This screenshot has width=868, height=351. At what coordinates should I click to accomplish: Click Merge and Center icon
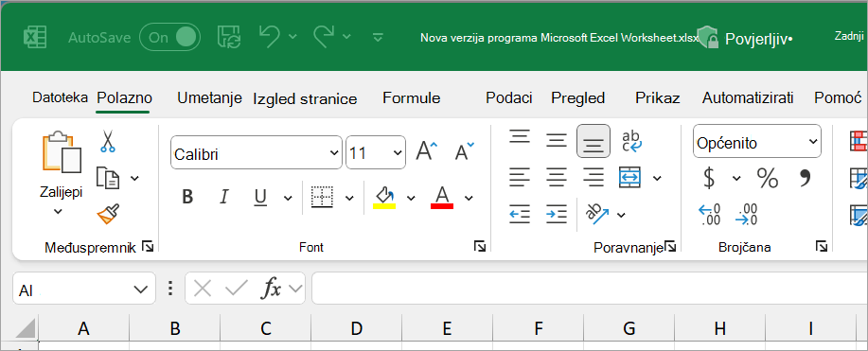(x=630, y=178)
